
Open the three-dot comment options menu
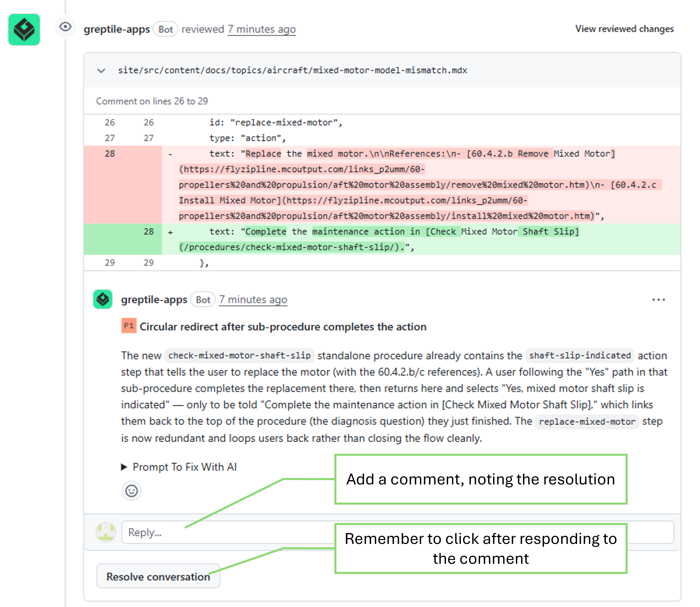658,300
